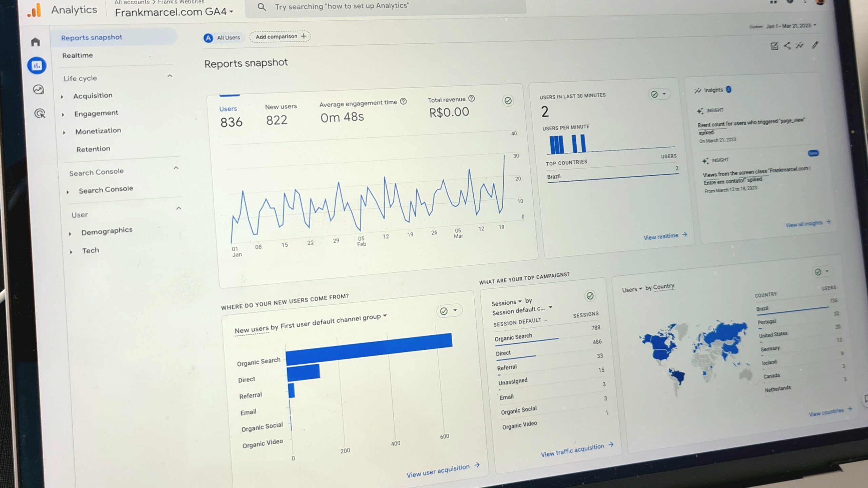The width and height of the screenshot is (868, 488).
Task: Click the plus icon in Add comparison
Action: pos(304,36)
